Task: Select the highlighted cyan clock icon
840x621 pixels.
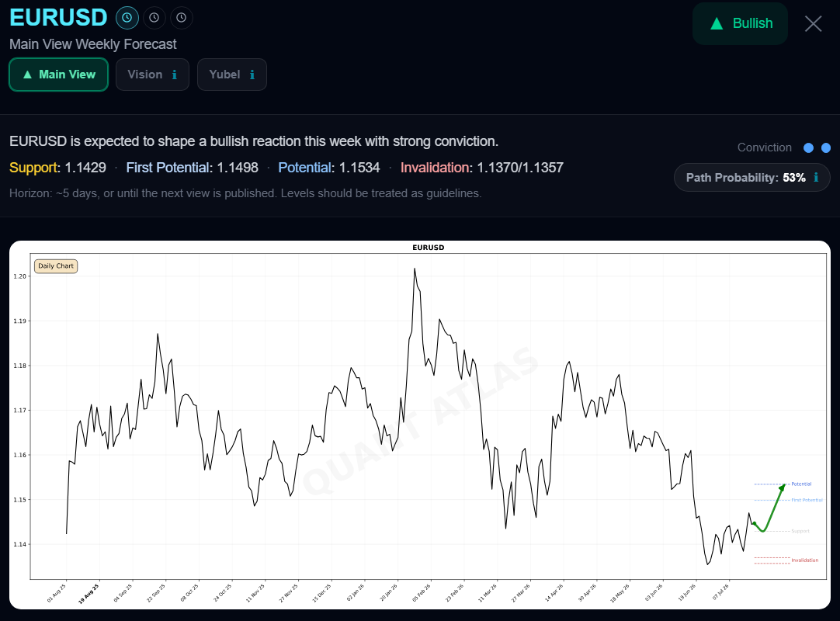Action: click(127, 18)
